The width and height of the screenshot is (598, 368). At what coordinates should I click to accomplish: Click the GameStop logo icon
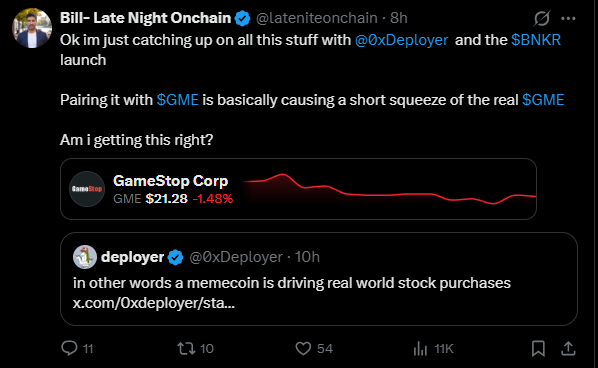click(x=87, y=189)
